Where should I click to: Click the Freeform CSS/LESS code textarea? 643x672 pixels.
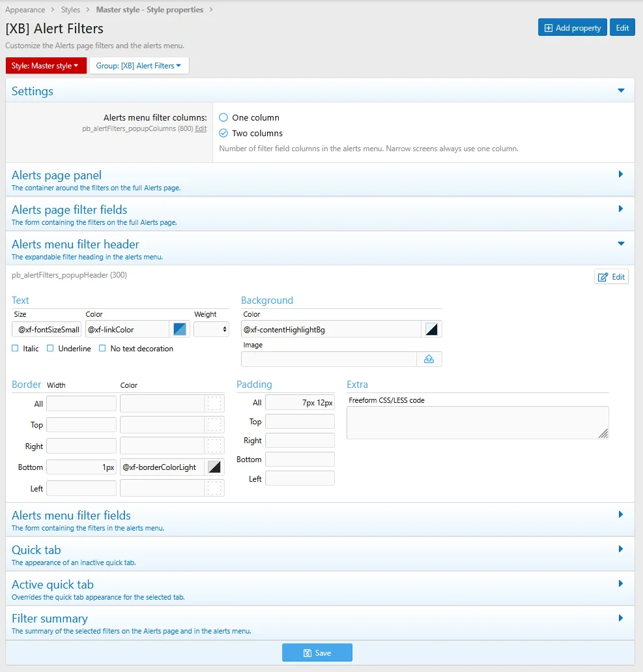478,422
